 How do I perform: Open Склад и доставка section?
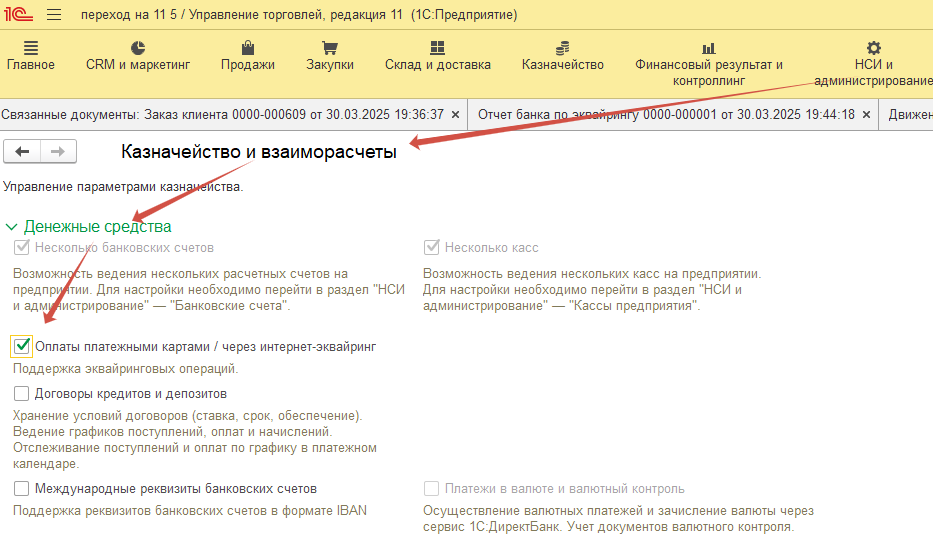pos(437,56)
